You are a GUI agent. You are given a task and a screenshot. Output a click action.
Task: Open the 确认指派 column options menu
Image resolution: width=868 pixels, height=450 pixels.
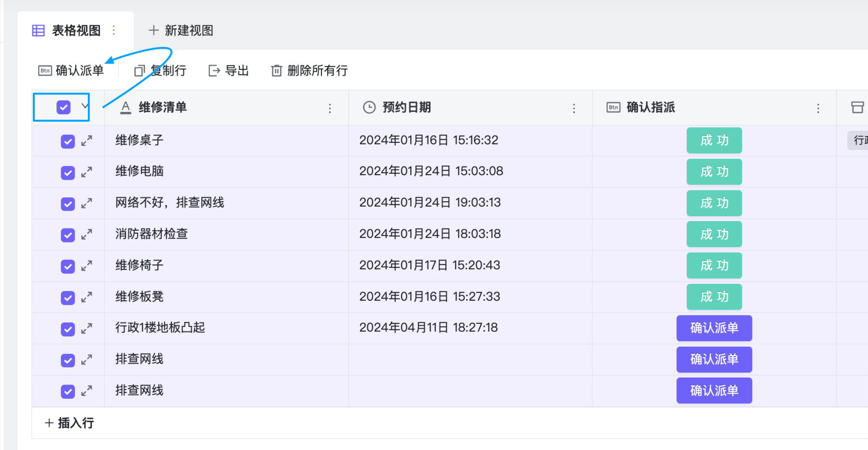click(x=818, y=108)
